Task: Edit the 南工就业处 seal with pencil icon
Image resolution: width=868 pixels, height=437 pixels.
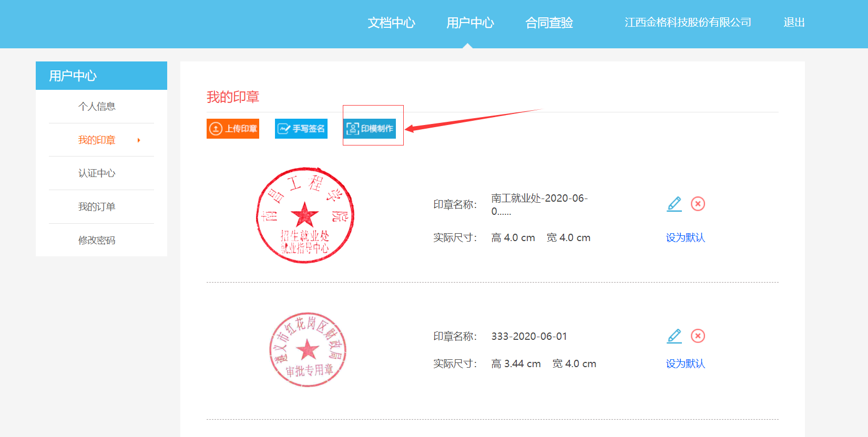Action: coord(674,204)
